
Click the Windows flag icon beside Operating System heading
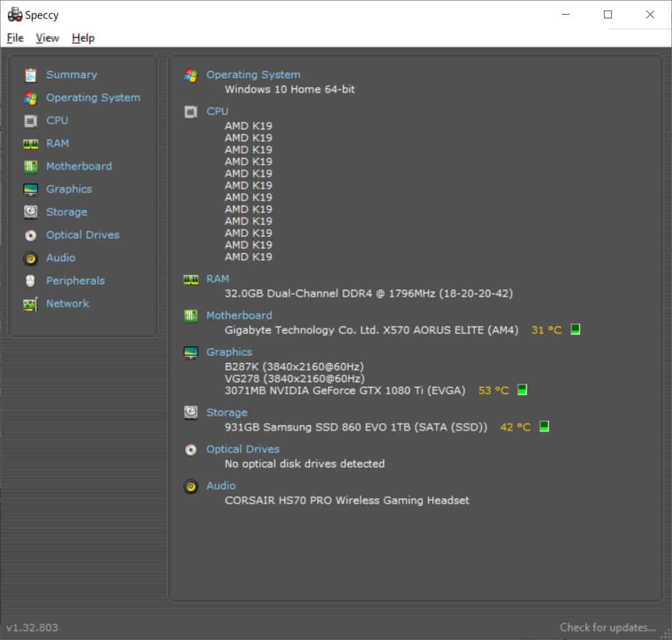point(191,75)
